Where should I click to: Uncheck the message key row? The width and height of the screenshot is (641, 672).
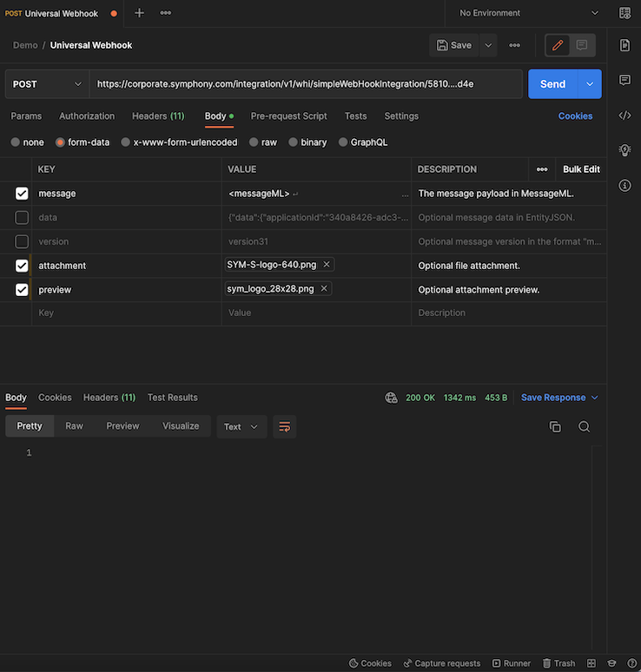tap(22, 194)
